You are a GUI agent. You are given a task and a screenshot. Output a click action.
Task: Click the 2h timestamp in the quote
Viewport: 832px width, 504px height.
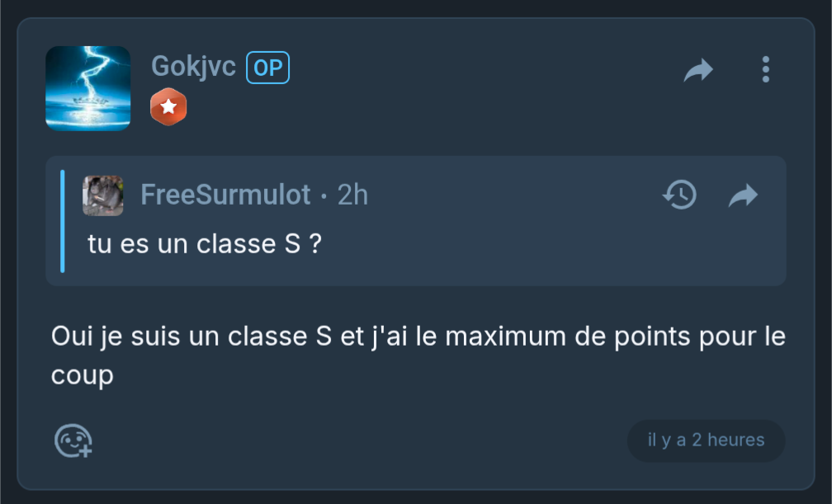[x=353, y=194]
